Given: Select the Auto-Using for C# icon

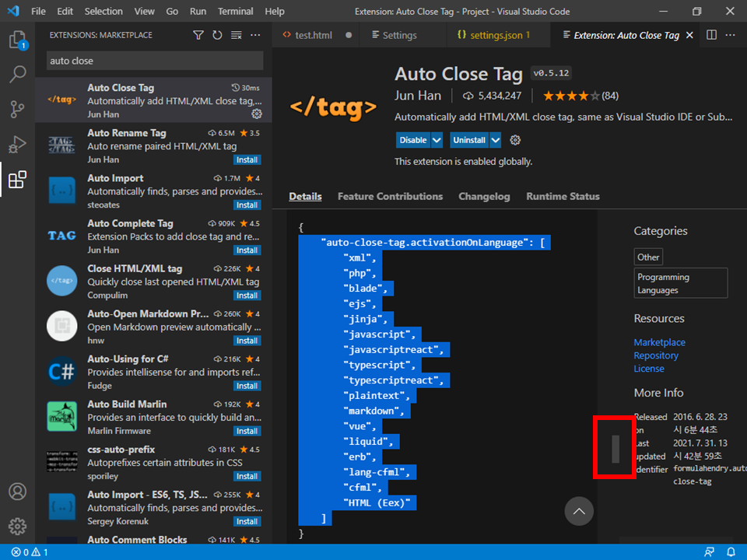Looking at the screenshot, I should [62, 371].
